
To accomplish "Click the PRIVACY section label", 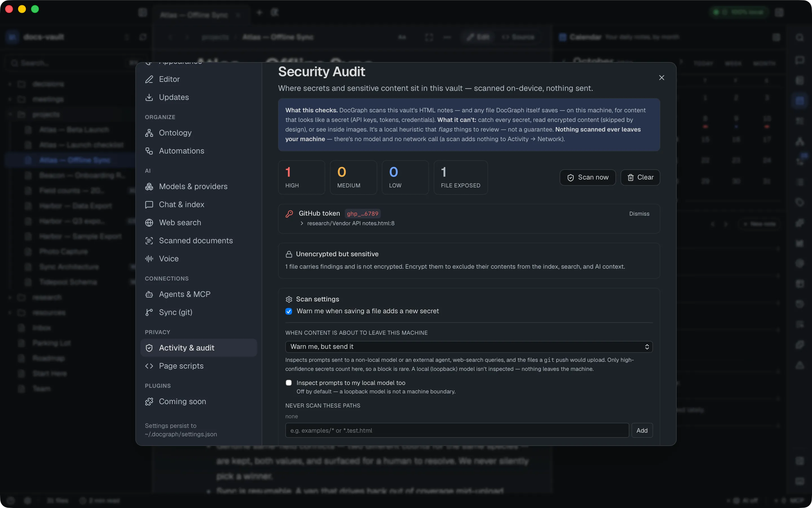I will coord(157,332).
